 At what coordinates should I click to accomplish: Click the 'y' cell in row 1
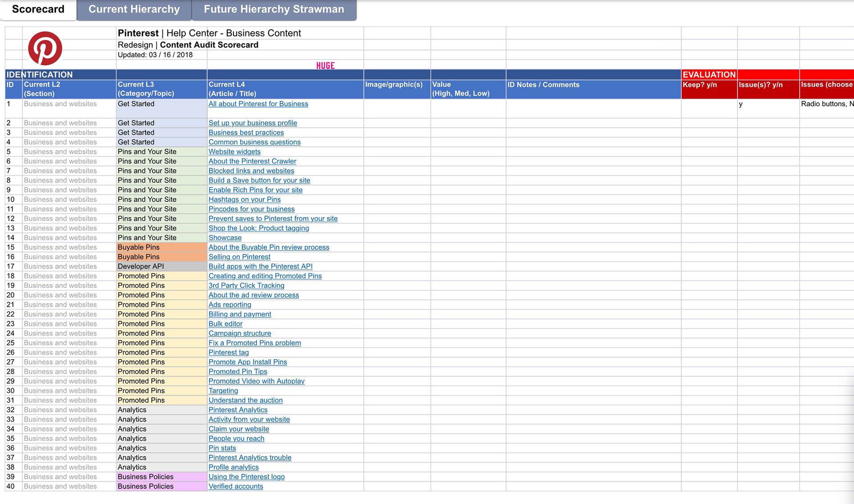768,108
